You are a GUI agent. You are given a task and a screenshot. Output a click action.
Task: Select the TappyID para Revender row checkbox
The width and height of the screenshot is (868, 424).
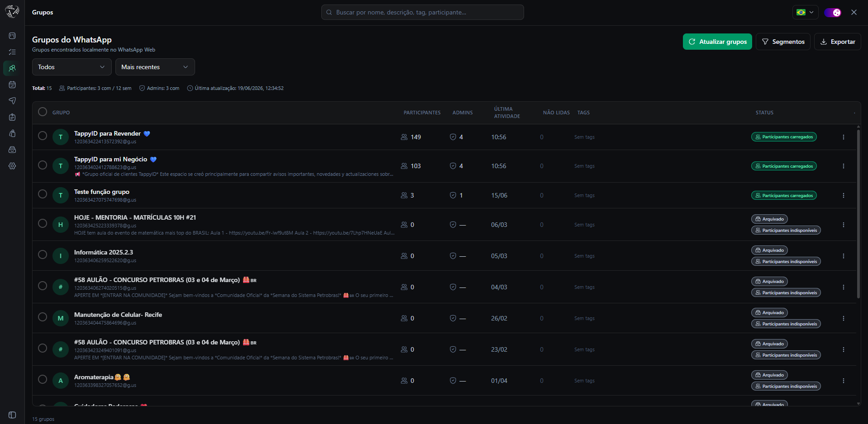(43, 136)
